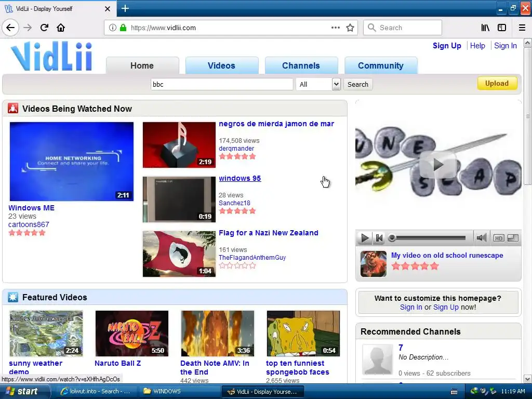Click the VidLii logo
The height and width of the screenshot is (399, 532).
coord(51,56)
